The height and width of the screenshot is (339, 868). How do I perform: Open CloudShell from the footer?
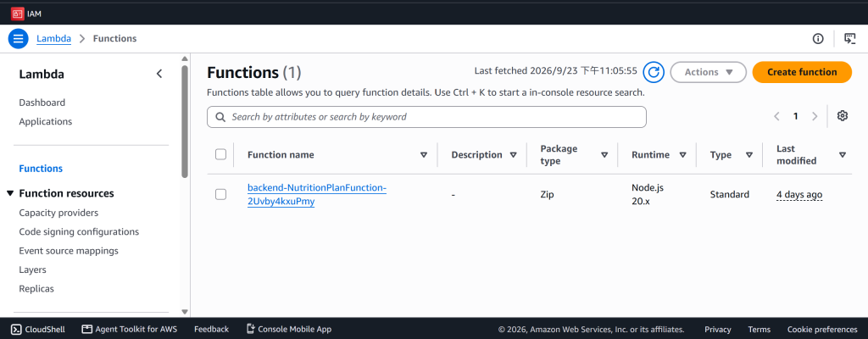(38, 329)
